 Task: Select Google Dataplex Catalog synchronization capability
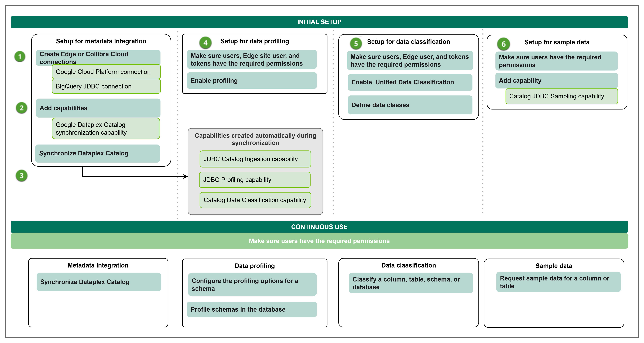106,129
